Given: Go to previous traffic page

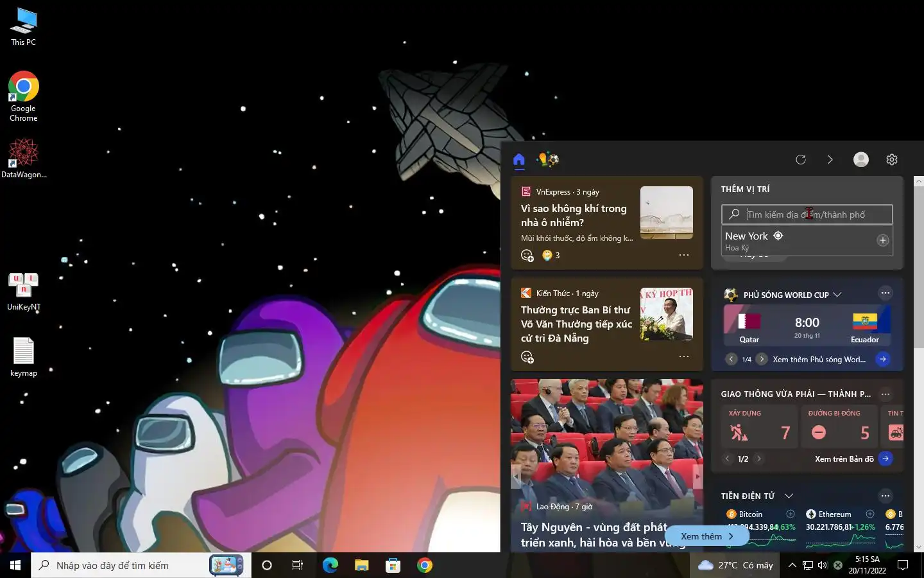Looking at the screenshot, I should tap(727, 459).
